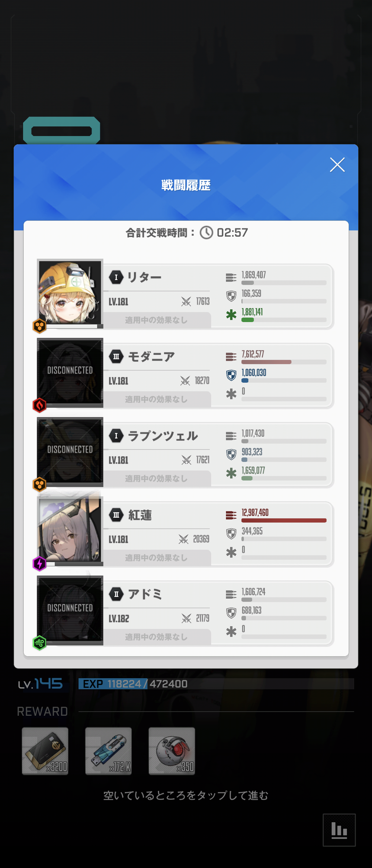Click the blue shield icon for モダニア

tap(231, 375)
